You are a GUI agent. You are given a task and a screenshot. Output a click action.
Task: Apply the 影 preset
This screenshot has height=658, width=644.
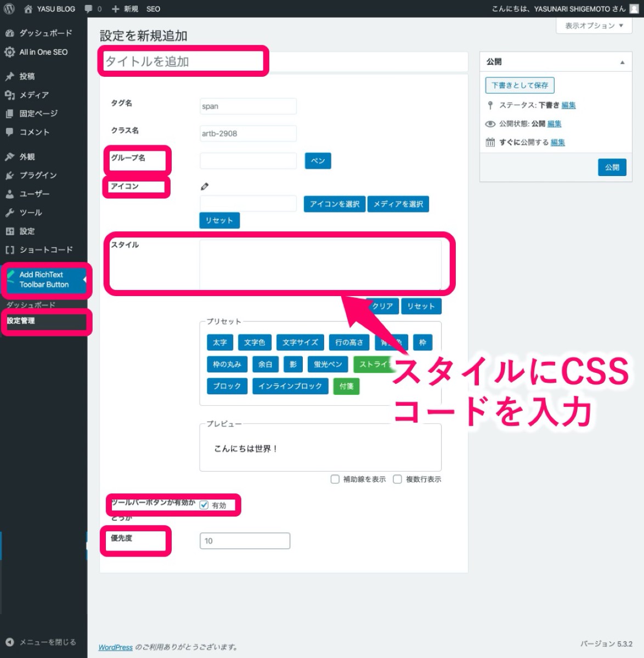pyautogui.click(x=293, y=364)
